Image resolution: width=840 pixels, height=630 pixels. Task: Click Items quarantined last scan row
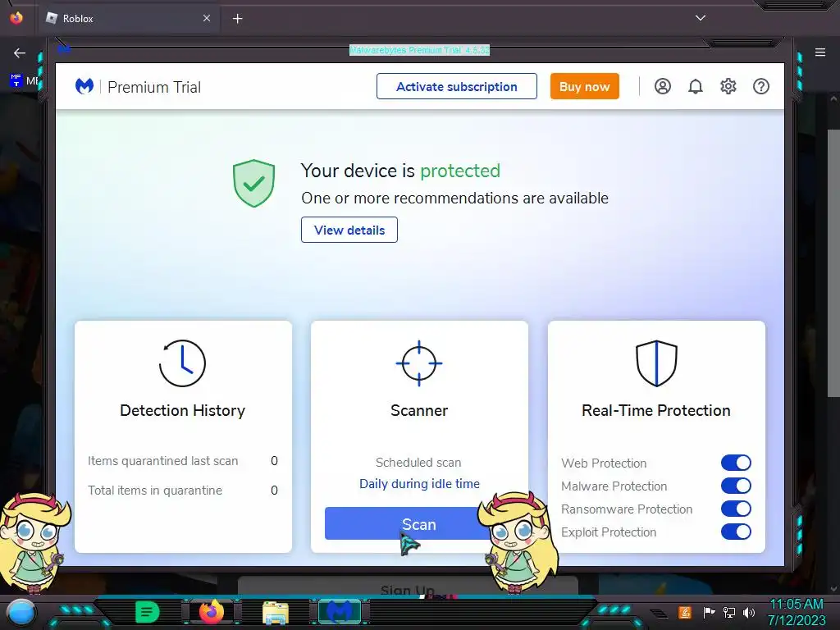click(183, 461)
